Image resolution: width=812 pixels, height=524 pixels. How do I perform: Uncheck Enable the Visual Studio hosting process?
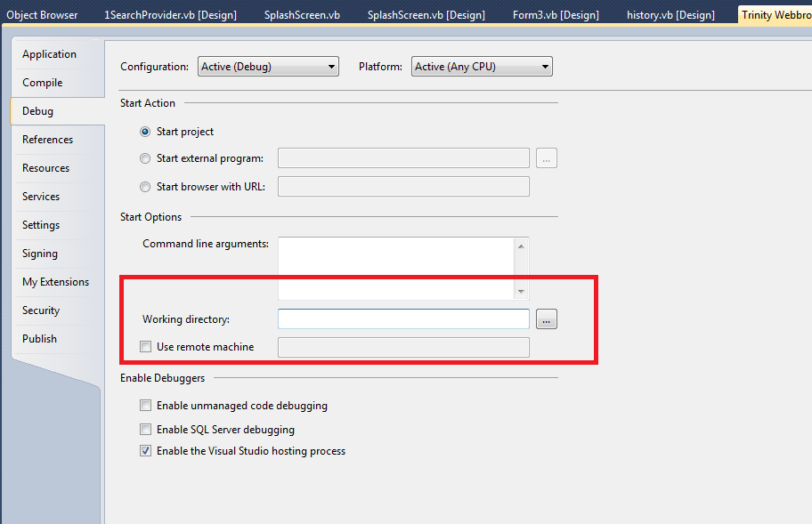pos(146,451)
